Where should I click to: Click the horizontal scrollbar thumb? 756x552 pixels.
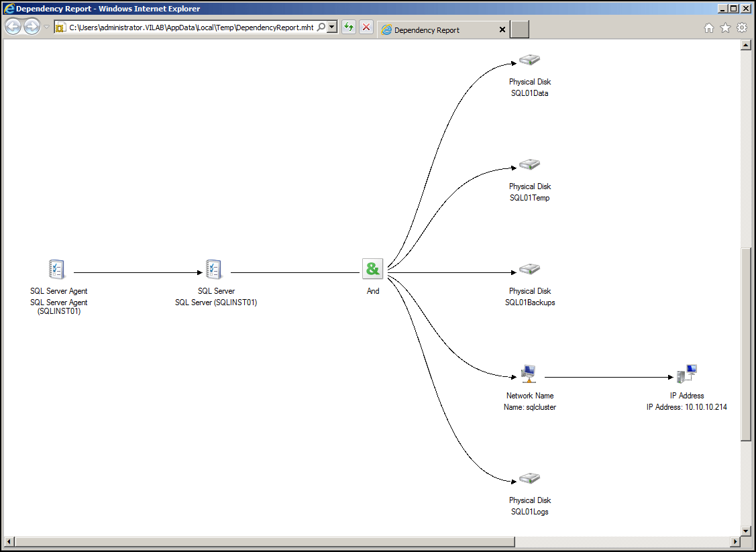(264, 541)
